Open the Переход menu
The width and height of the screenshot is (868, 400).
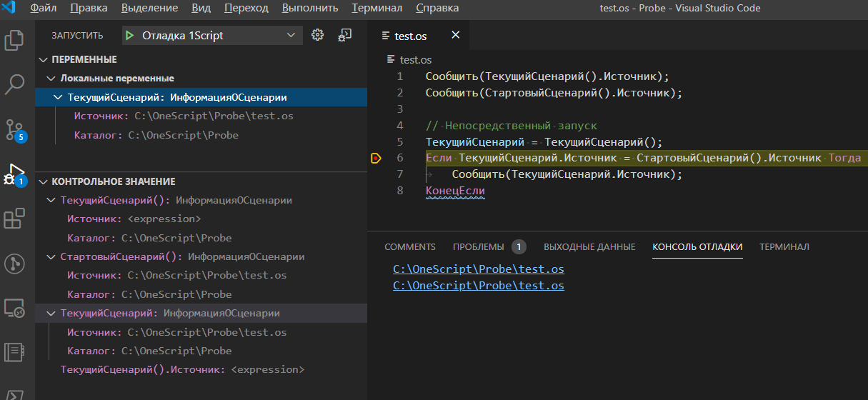[x=246, y=9]
